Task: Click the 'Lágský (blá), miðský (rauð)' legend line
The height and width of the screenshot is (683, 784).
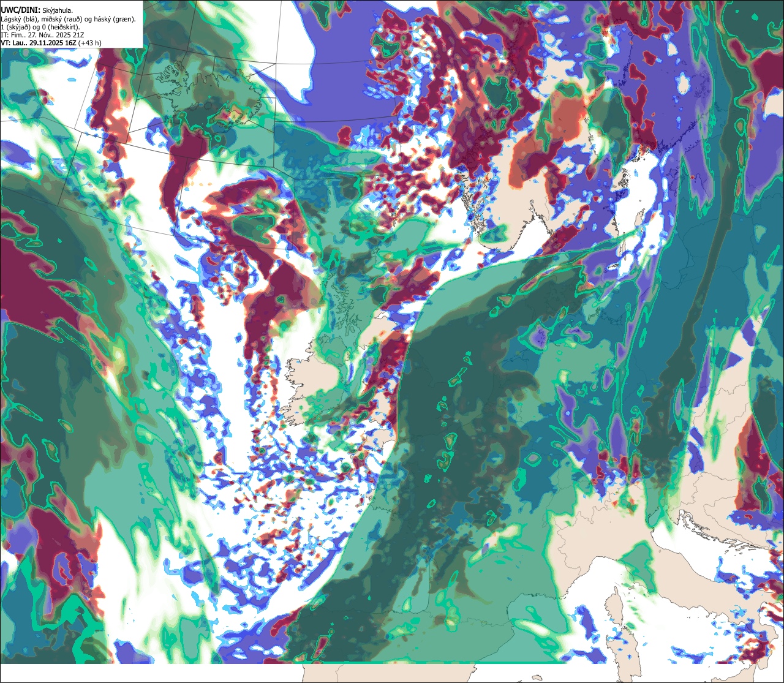Action: point(69,19)
